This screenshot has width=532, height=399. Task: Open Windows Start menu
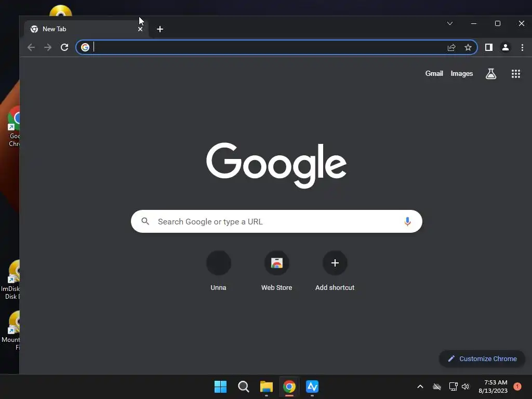220,387
